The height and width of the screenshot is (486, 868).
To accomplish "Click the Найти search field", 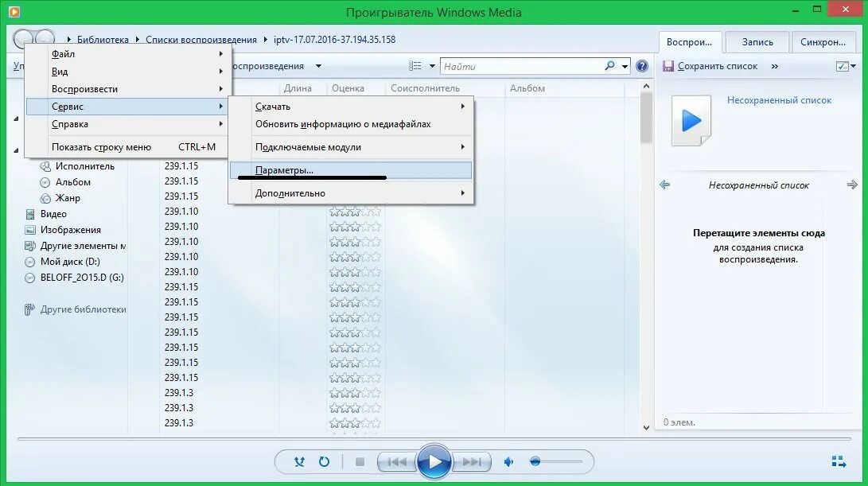I will click(522, 67).
